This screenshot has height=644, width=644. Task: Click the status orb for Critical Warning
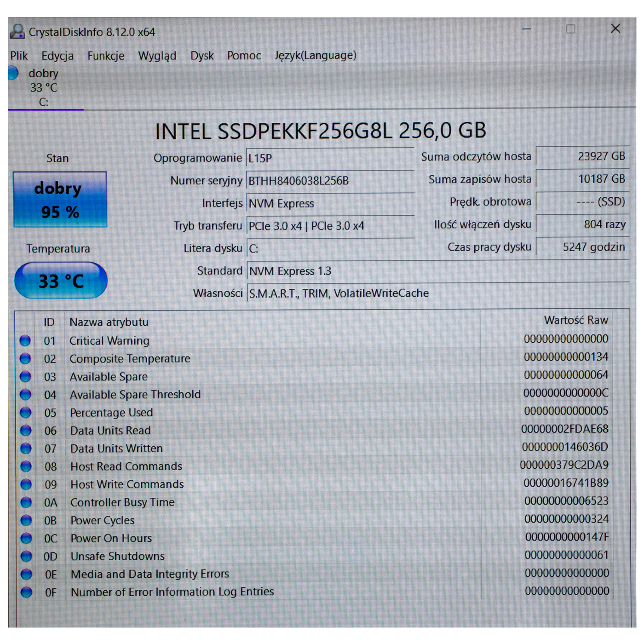pyautogui.click(x=25, y=340)
